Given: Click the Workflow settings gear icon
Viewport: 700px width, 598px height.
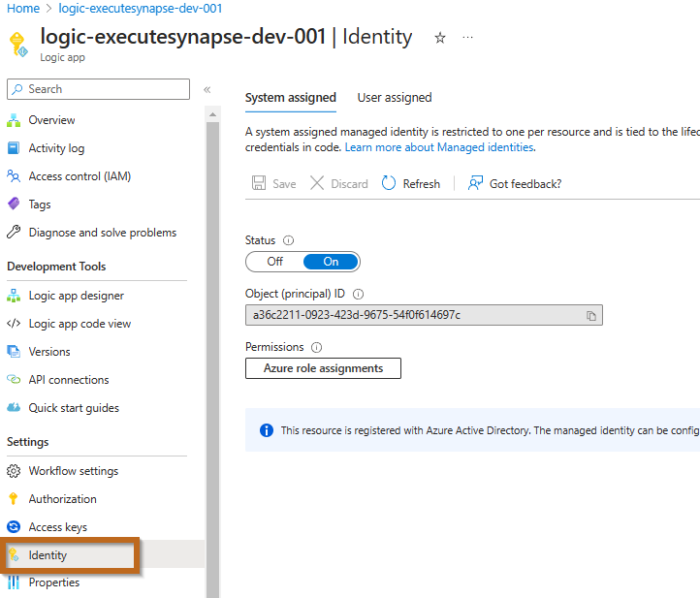Looking at the screenshot, I should (x=14, y=471).
